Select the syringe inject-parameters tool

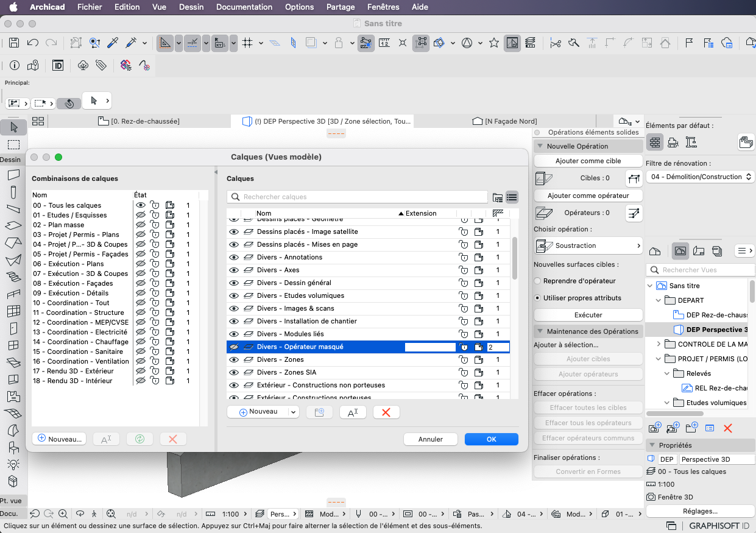tap(131, 43)
